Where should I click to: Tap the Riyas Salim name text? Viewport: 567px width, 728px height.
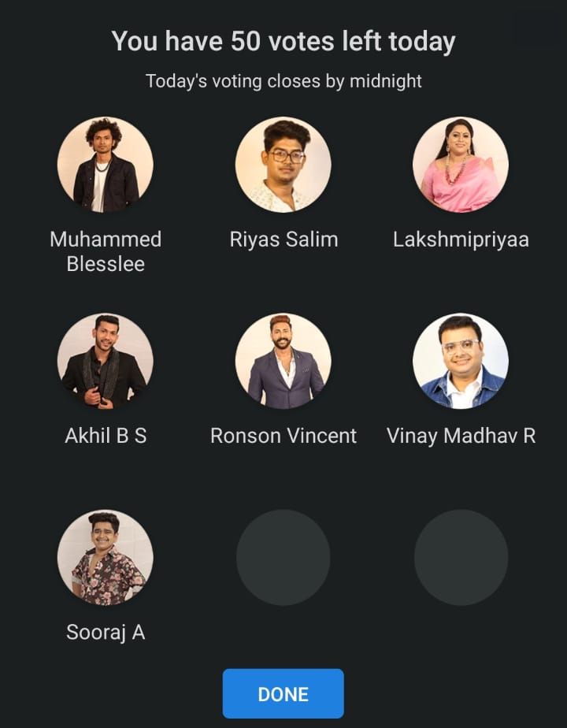point(283,240)
